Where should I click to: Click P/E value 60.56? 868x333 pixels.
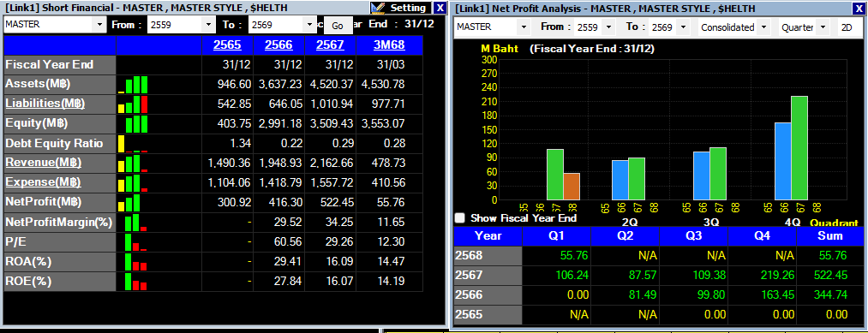(288, 241)
